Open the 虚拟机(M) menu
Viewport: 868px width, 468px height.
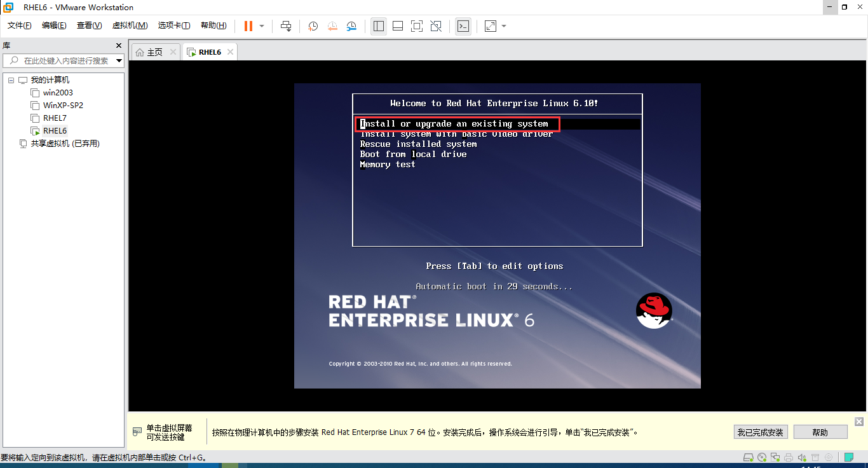(130, 25)
